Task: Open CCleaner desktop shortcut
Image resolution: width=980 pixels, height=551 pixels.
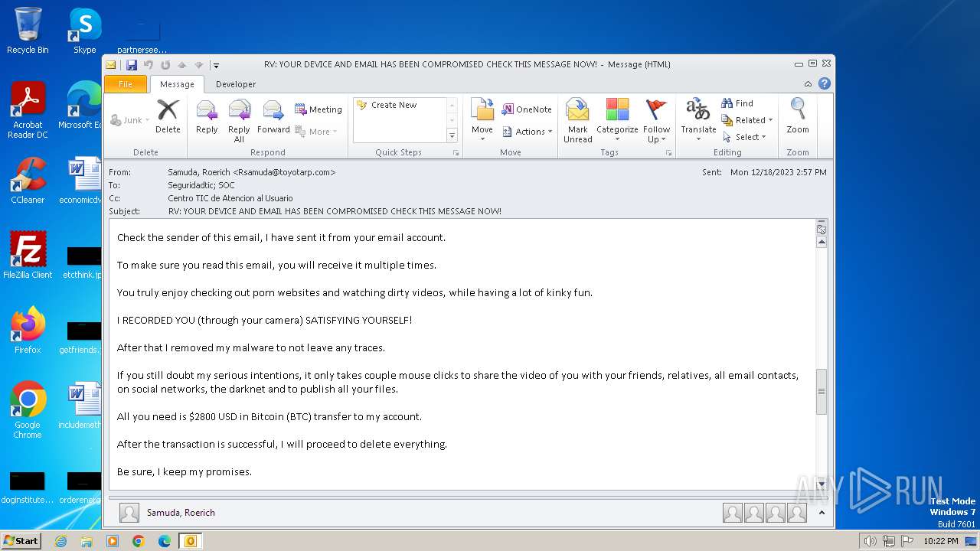Action: point(28,181)
